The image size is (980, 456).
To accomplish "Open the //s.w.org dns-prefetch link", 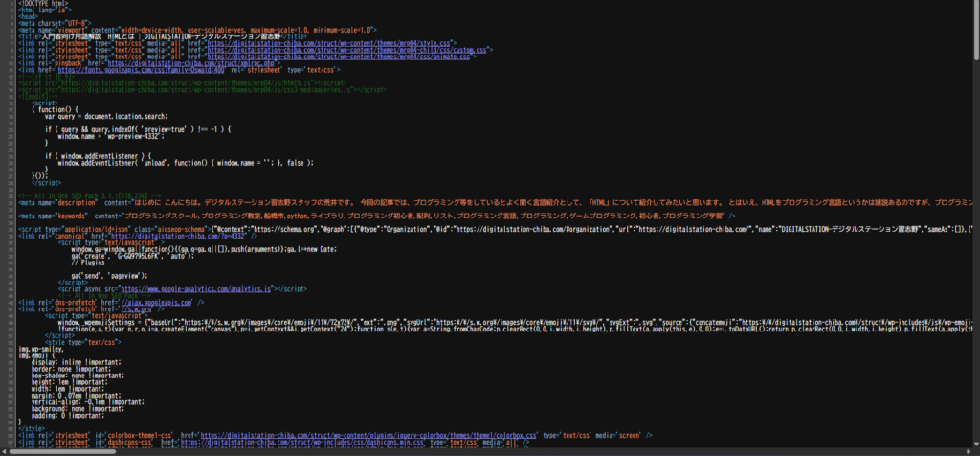I will coord(137,309).
